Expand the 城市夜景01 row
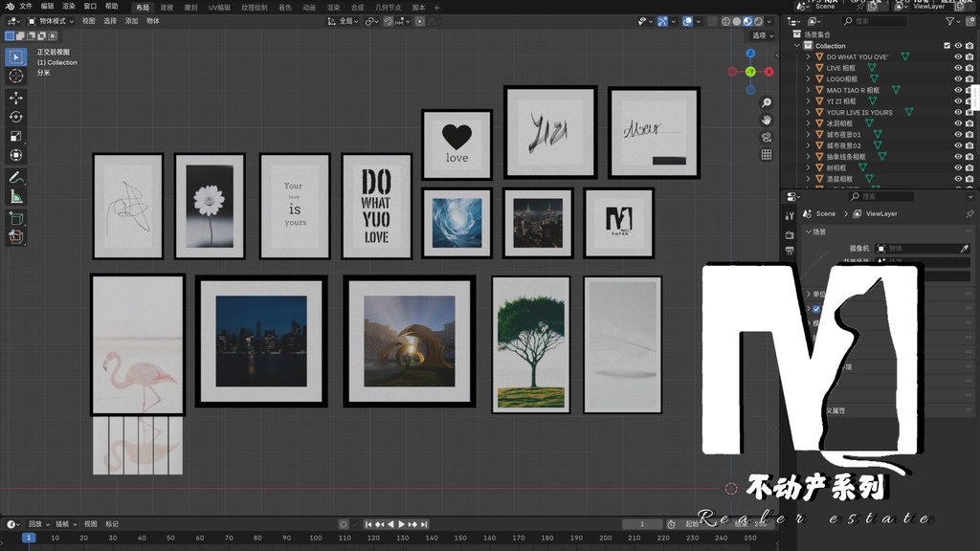Image resolution: width=980 pixels, height=551 pixels. tap(808, 134)
